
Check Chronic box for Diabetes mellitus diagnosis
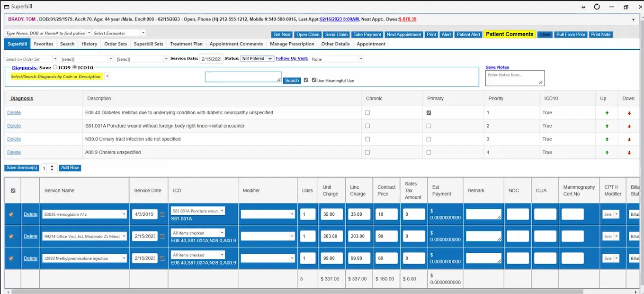tap(367, 113)
